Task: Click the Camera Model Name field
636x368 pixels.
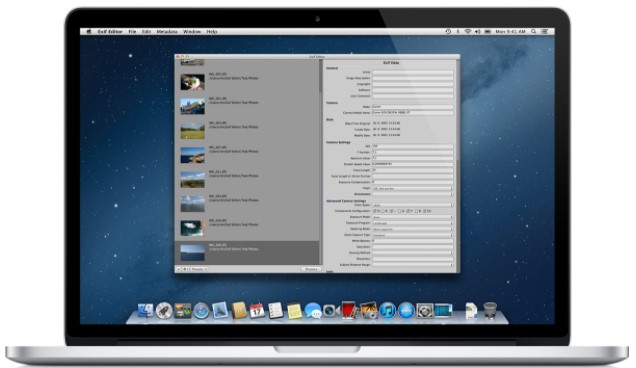Action: 413,112
